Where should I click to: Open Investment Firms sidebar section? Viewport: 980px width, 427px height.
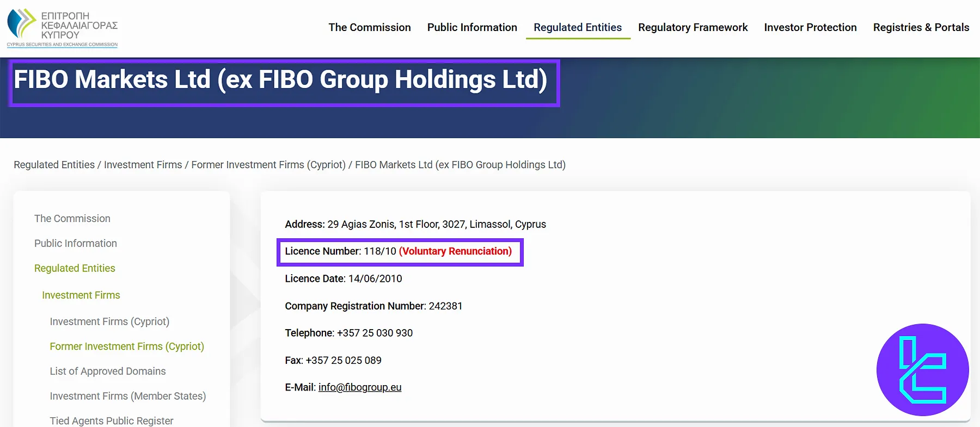(81, 295)
